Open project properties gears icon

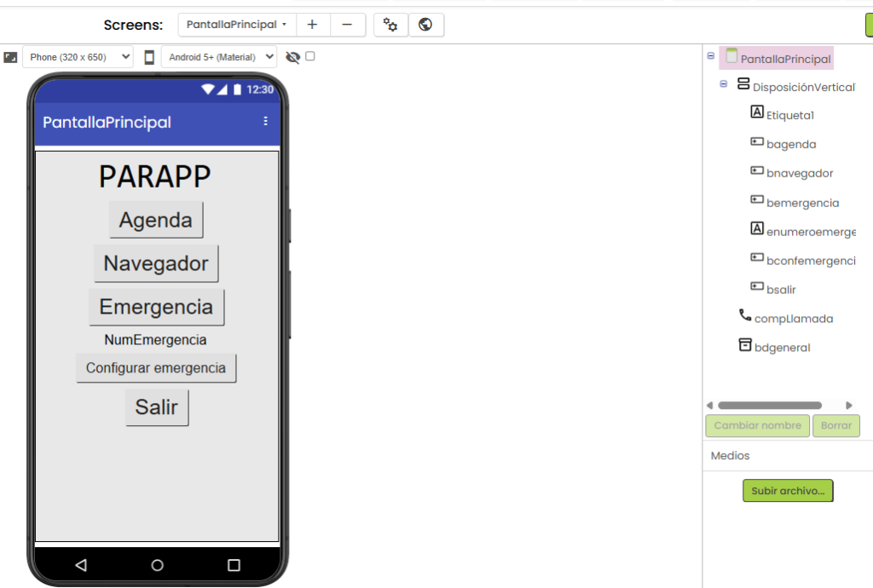[x=390, y=25]
